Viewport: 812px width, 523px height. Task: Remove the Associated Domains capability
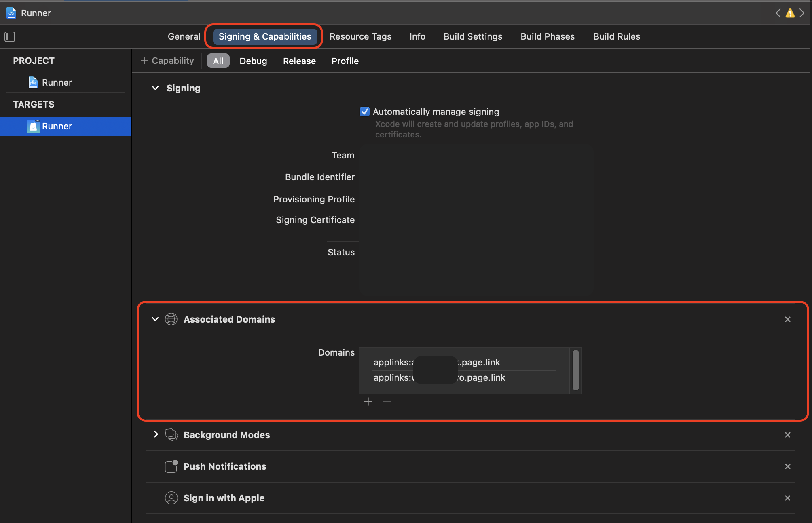[787, 319]
